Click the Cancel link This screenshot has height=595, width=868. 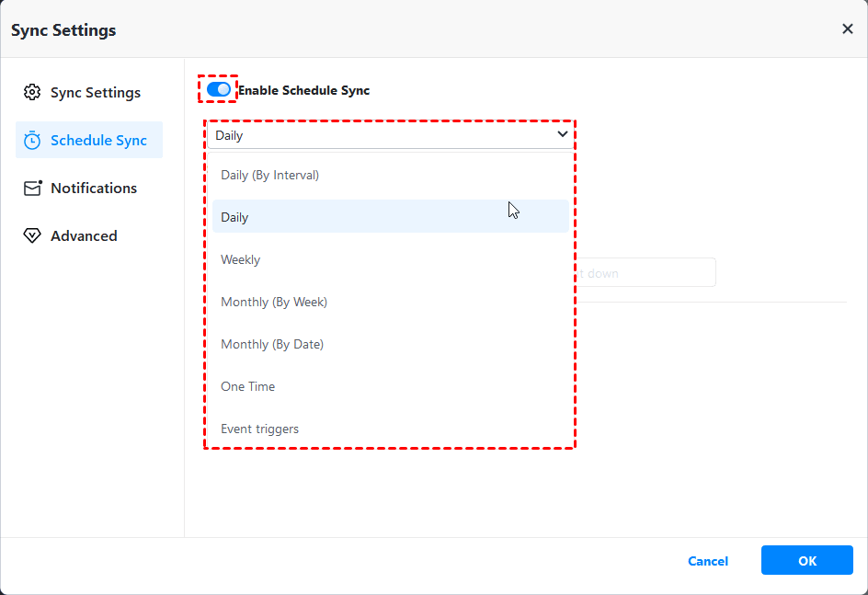(708, 561)
